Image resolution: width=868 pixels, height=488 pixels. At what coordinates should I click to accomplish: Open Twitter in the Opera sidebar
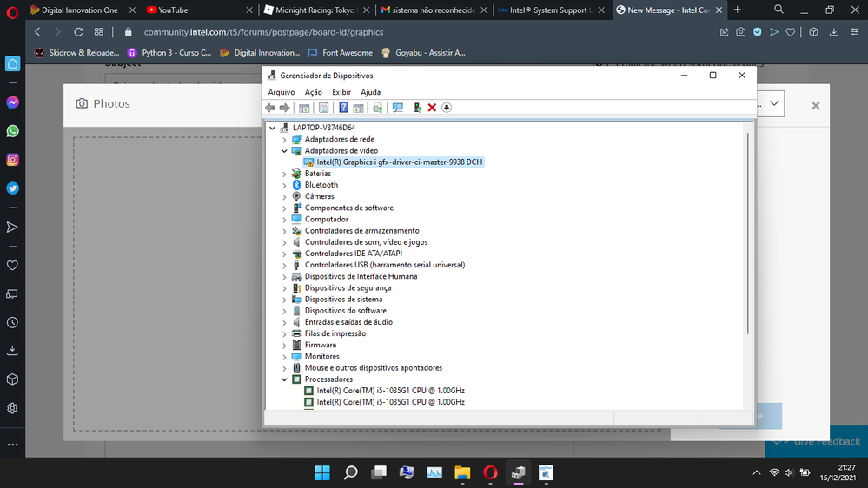tap(12, 188)
